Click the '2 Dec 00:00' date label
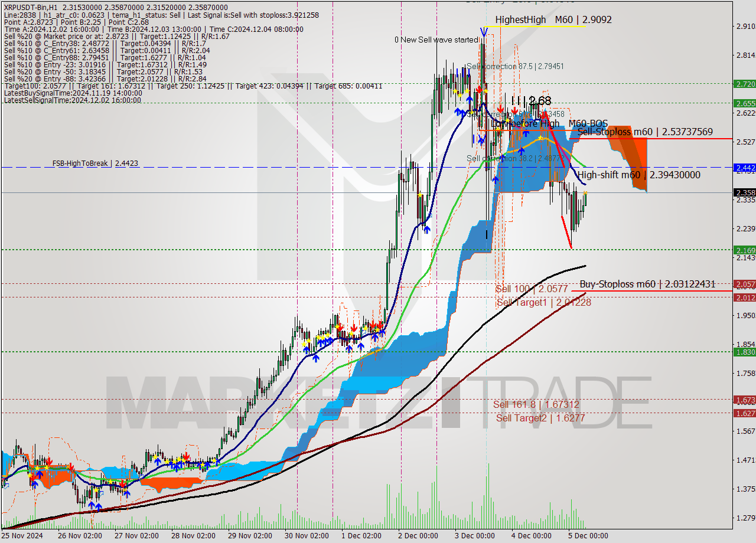Screen dimensions: 756x543 418,536
